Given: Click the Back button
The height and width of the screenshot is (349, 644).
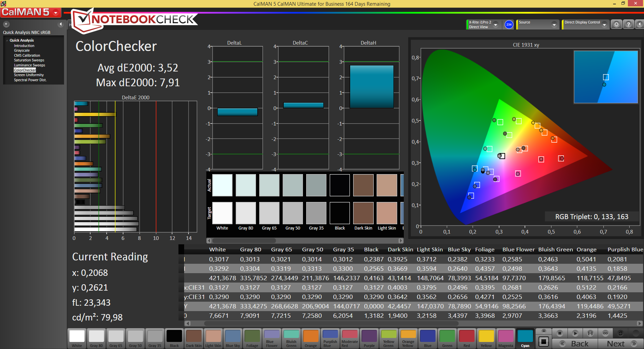Looking at the screenshot, I should pos(575,344).
